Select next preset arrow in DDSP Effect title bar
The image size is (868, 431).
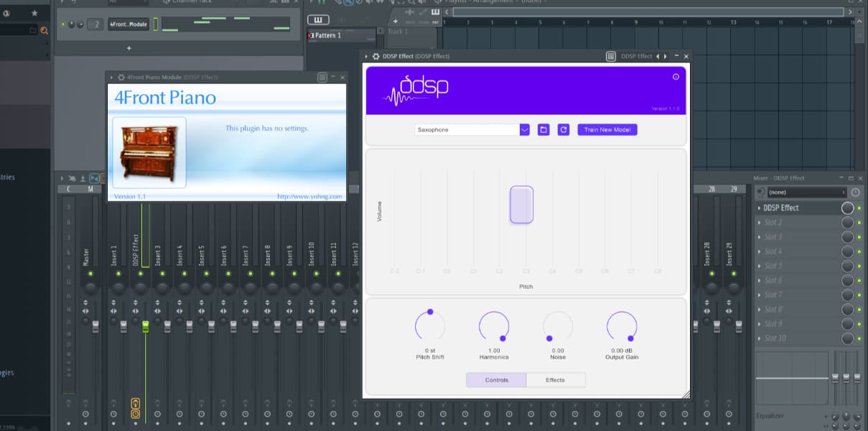[666, 56]
